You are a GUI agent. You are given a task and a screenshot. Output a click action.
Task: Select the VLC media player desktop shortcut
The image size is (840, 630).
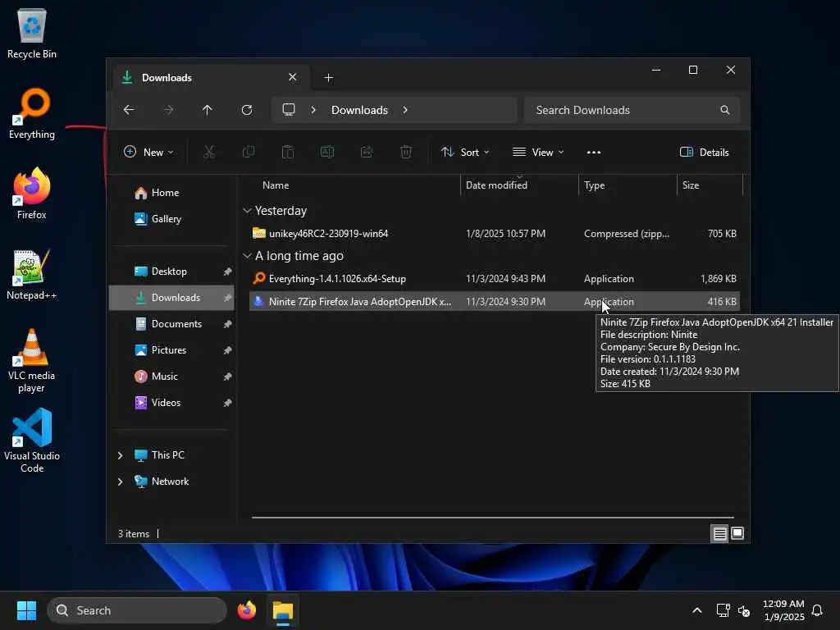(32, 361)
